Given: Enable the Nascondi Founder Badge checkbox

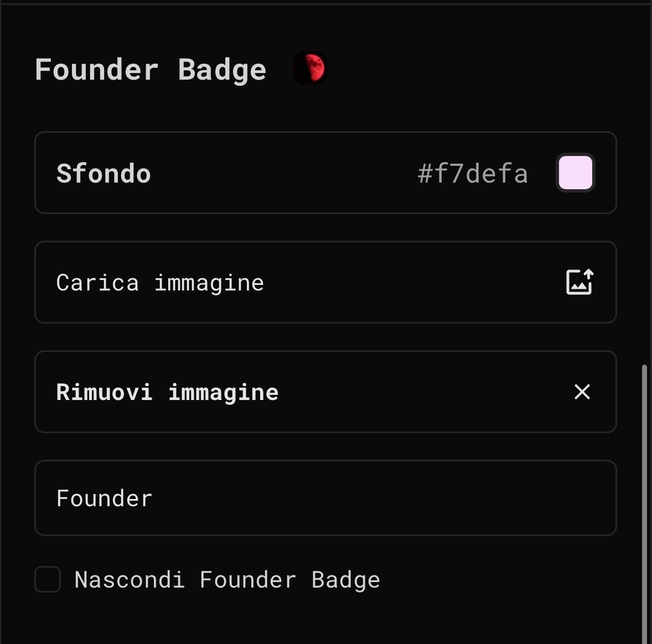Looking at the screenshot, I should [x=48, y=579].
